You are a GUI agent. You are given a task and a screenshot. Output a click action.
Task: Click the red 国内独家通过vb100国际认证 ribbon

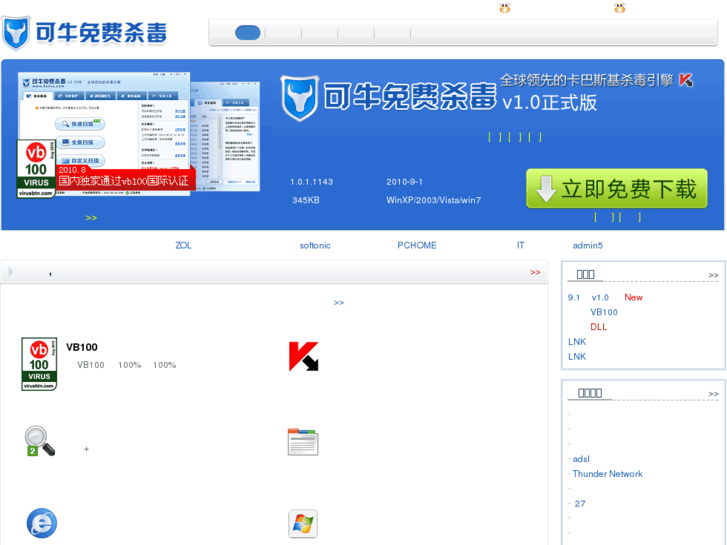tap(125, 178)
